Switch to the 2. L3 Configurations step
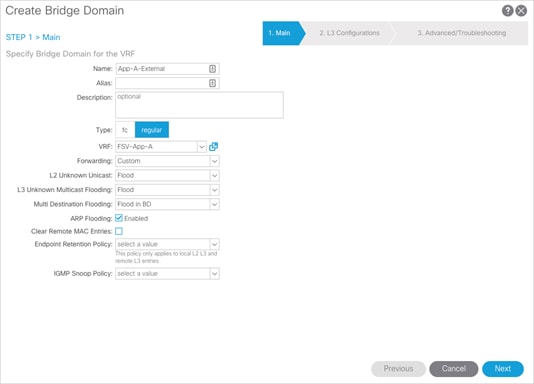Image resolution: width=534 pixels, height=384 pixels. coord(349,33)
